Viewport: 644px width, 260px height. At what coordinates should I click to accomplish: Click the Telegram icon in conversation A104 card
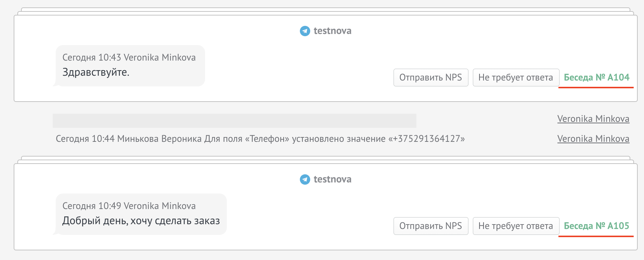305,31
